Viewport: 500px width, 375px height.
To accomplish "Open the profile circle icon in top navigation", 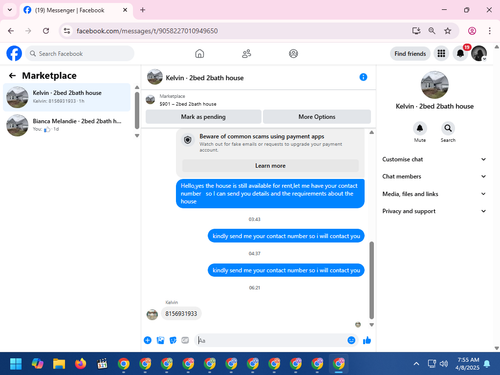I will point(293,53).
